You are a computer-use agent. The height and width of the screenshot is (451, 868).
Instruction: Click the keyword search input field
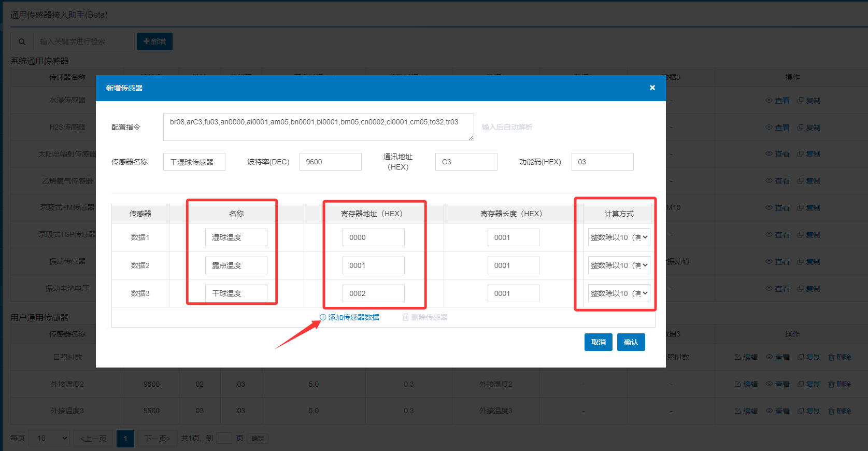(x=83, y=41)
